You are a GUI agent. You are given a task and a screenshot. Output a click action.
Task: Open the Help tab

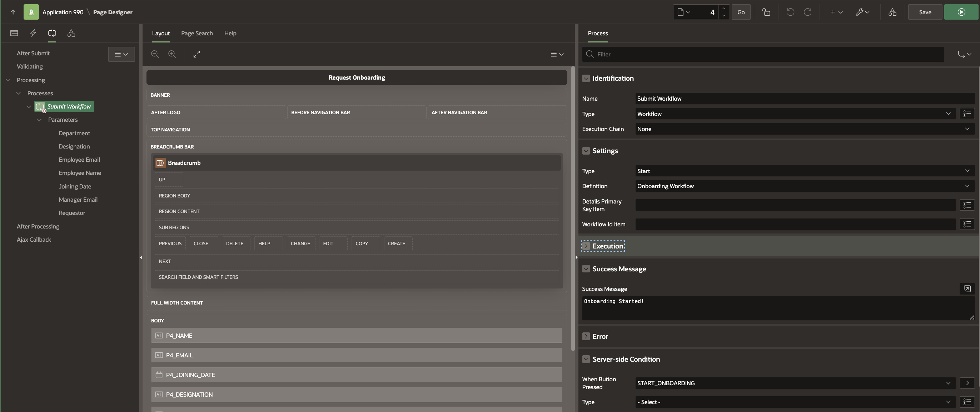click(230, 33)
